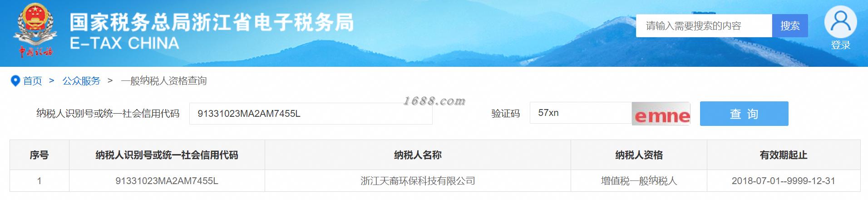
Task: Click the 浙江天裔环保科技有限公司 result cell
Action: 418,181
